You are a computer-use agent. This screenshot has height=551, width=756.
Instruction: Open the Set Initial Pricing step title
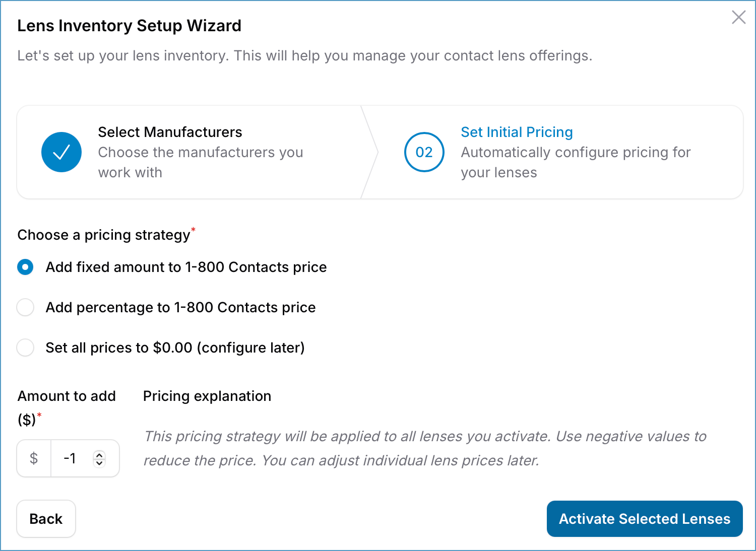(517, 132)
